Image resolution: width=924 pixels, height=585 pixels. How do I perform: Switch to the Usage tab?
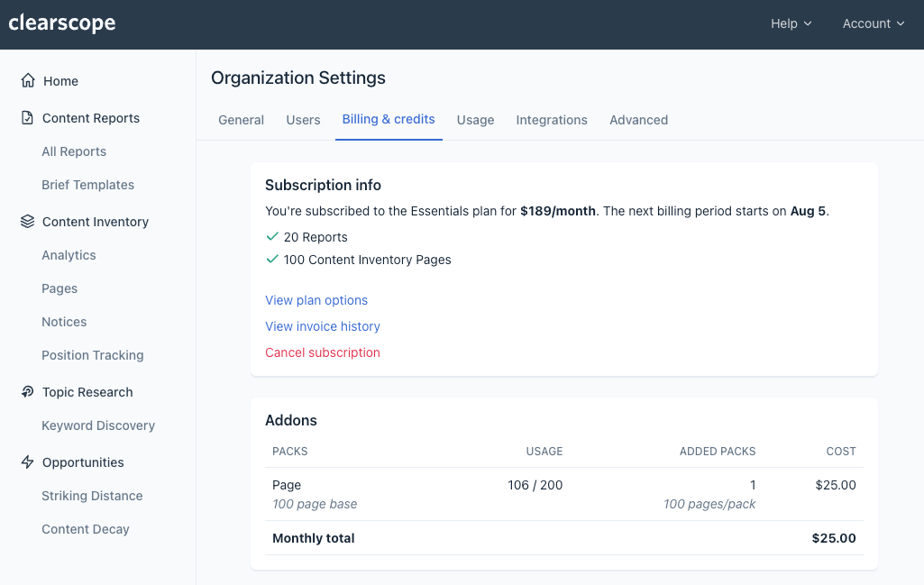(475, 120)
